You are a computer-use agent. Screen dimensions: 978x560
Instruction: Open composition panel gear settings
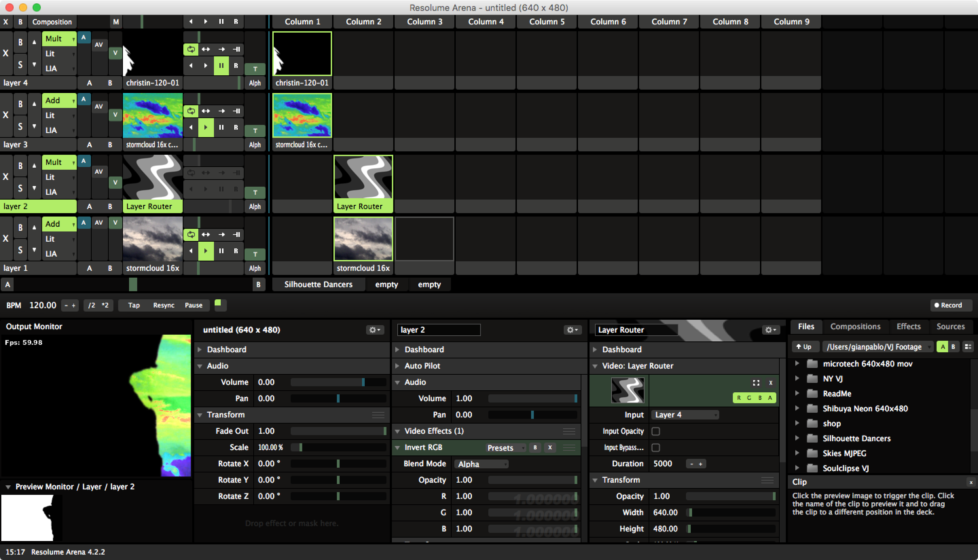pyautogui.click(x=374, y=330)
